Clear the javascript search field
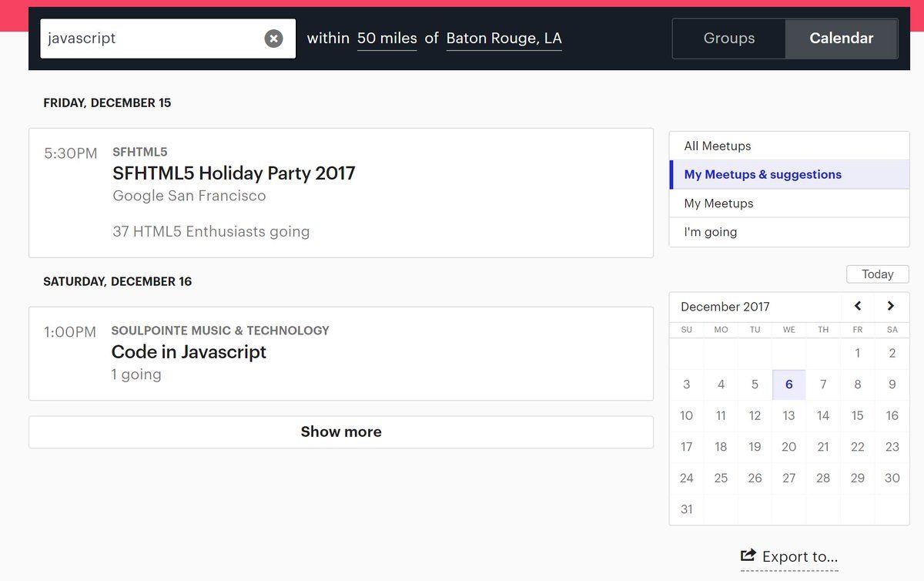 [273, 39]
